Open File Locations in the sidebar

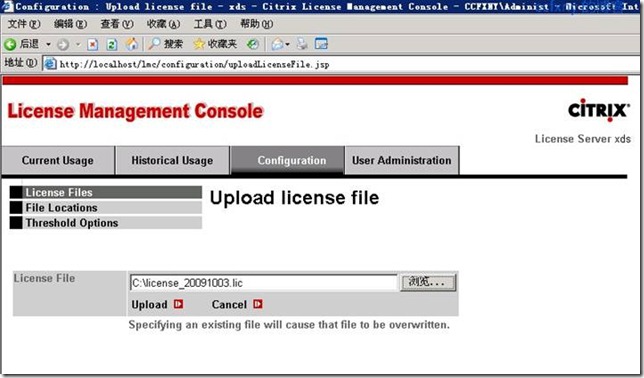[x=106, y=207]
